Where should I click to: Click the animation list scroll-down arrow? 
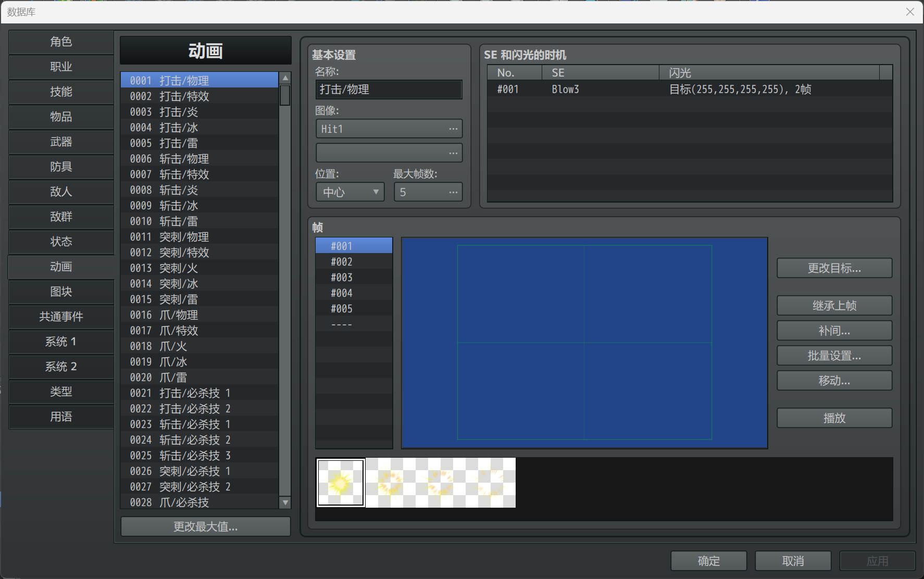pyautogui.click(x=285, y=502)
